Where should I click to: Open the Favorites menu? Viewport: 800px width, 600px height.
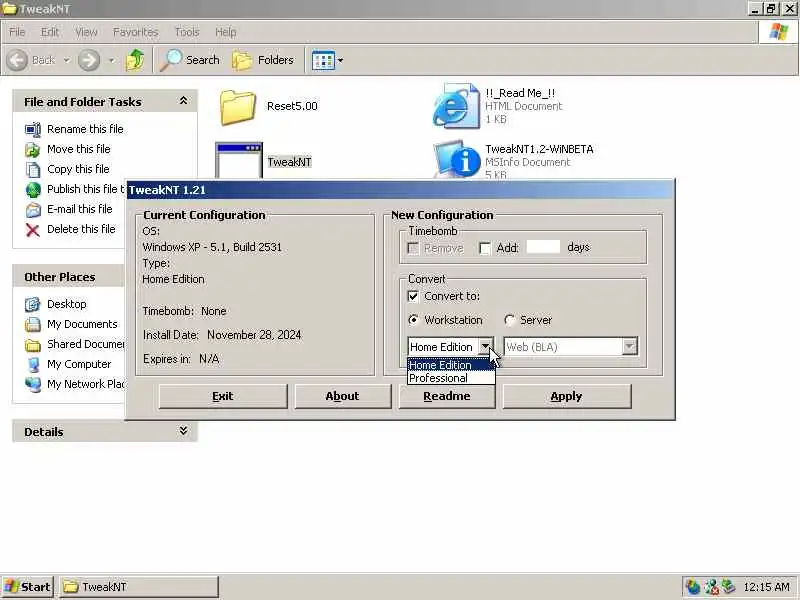pyautogui.click(x=136, y=32)
